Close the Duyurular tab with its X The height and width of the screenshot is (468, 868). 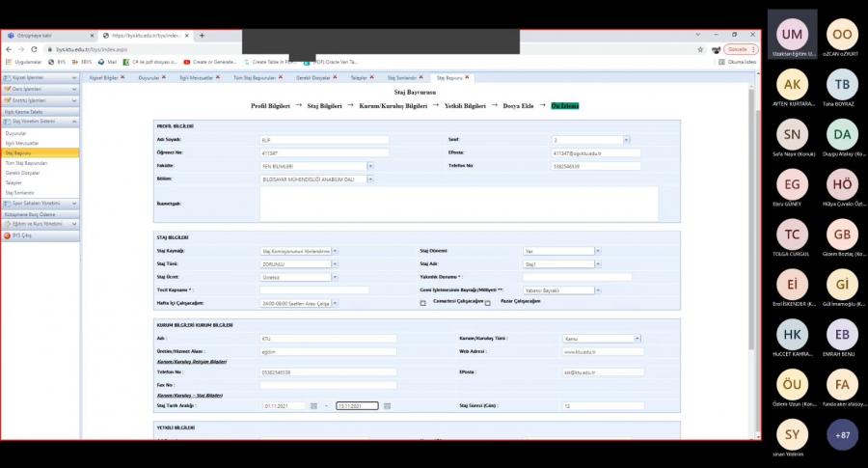click(164, 76)
